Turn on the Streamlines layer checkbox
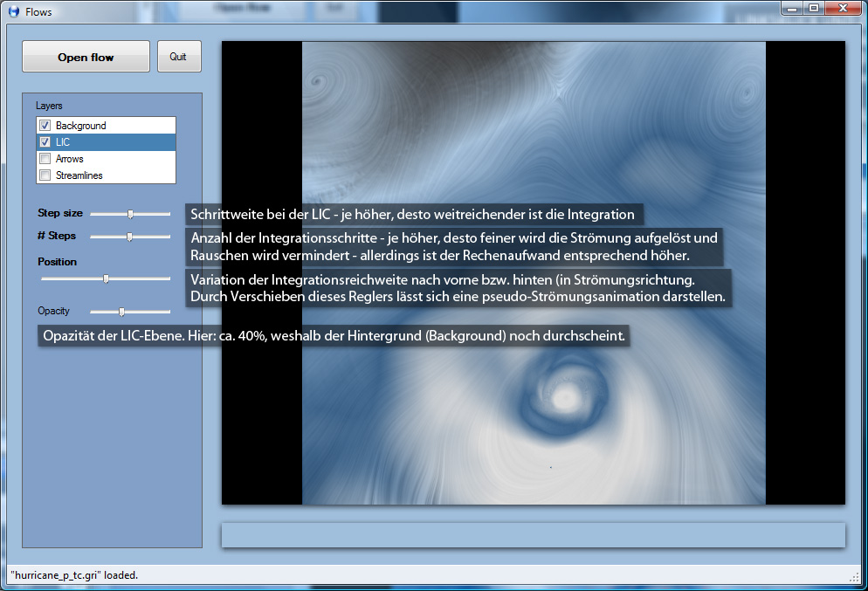 [45, 175]
